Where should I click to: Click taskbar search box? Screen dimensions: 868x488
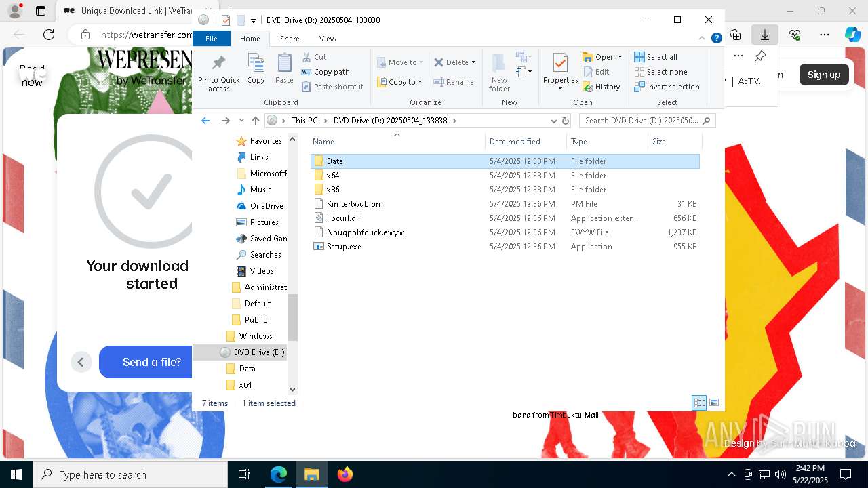[130, 474]
